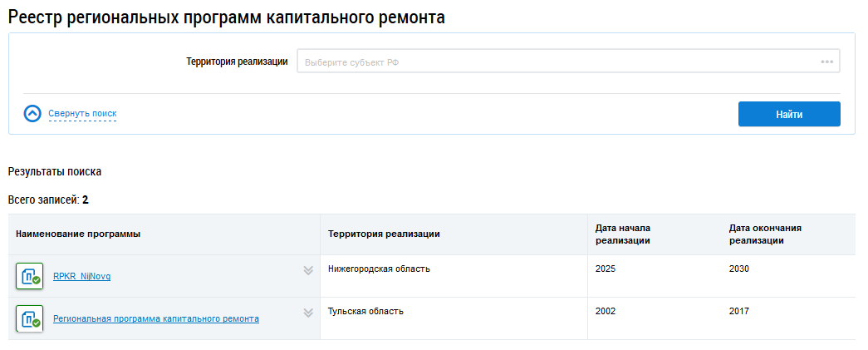The image size is (868, 350).
Task: Open the RPKR_NijNovg program link
Action: coord(81,277)
